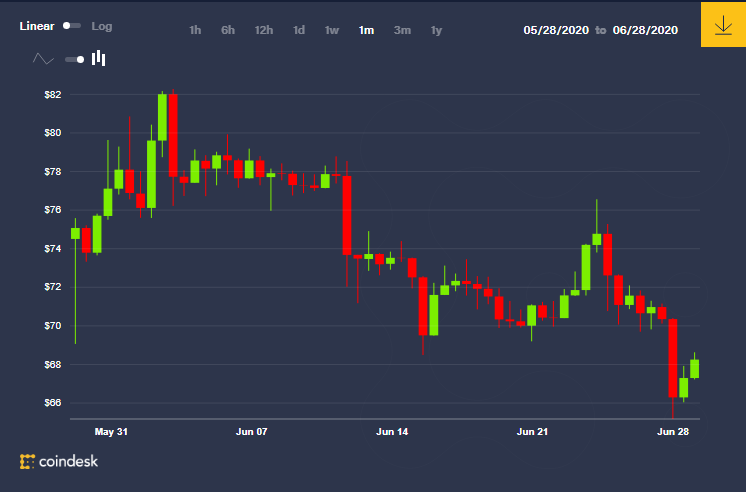Edit the start date 05/28/2020

pos(556,30)
